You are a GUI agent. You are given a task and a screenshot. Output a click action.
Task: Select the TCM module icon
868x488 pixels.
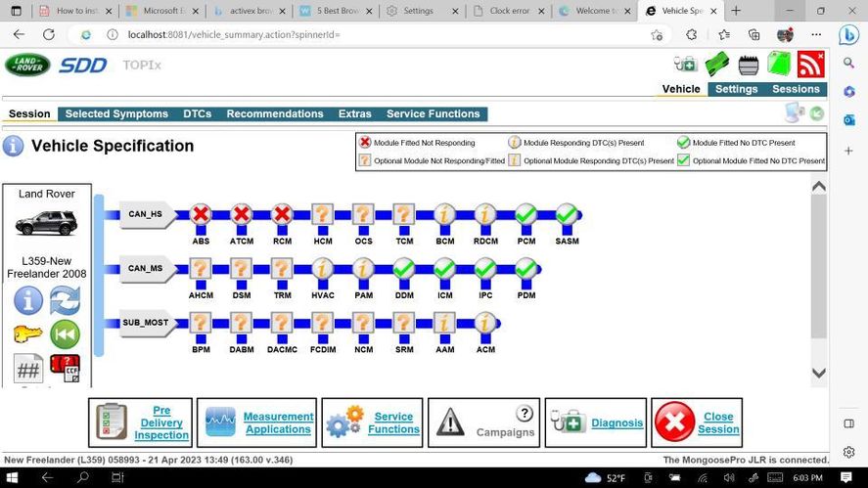tap(404, 214)
